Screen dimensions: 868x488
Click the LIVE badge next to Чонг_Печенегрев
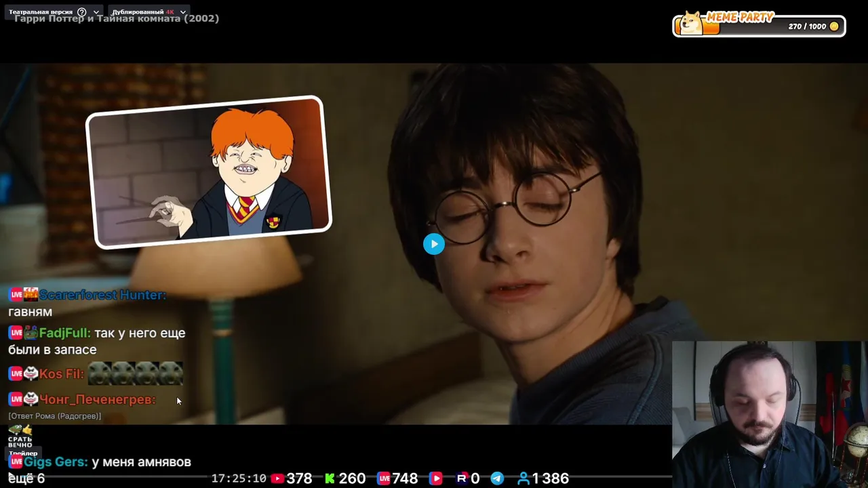pos(16,400)
